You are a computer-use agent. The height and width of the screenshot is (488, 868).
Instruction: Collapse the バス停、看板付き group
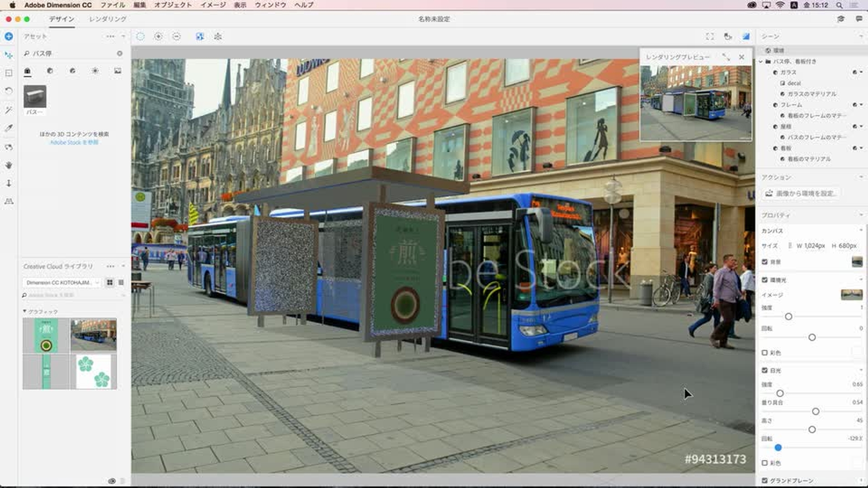pyautogui.click(x=761, y=61)
